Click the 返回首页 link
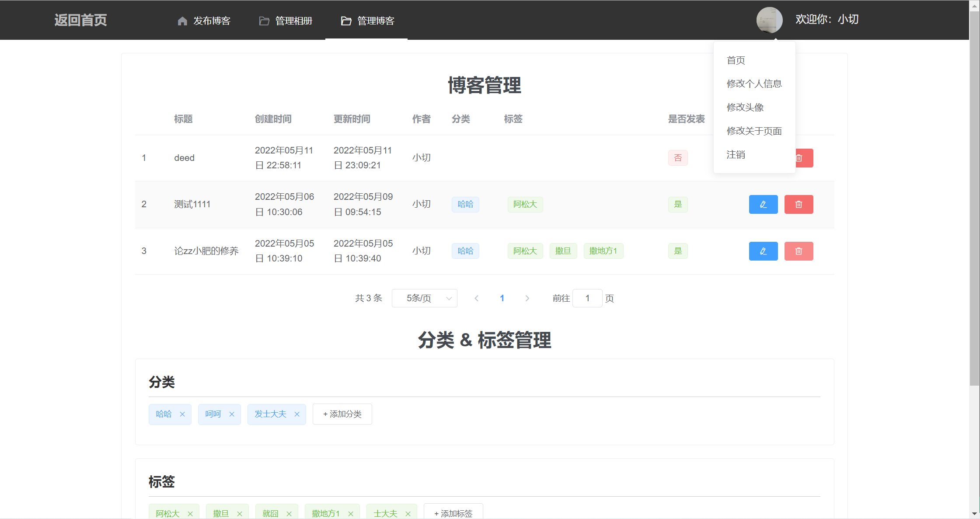The image size is (980, 519). 80,20
